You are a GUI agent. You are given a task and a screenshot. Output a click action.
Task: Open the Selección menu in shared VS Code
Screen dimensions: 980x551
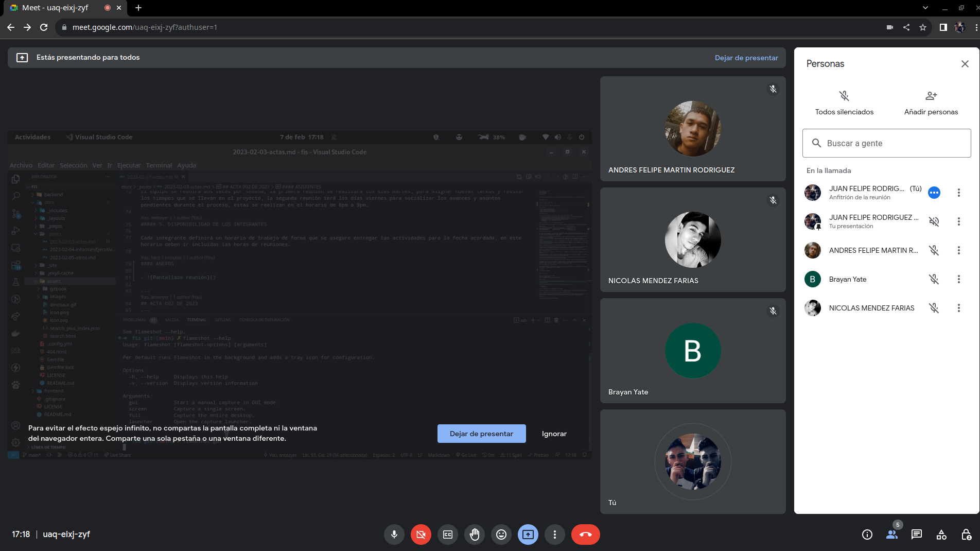coord(74,165)
